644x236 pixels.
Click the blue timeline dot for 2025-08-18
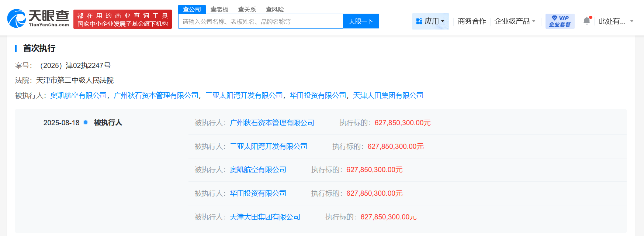[x=86, y=122]
